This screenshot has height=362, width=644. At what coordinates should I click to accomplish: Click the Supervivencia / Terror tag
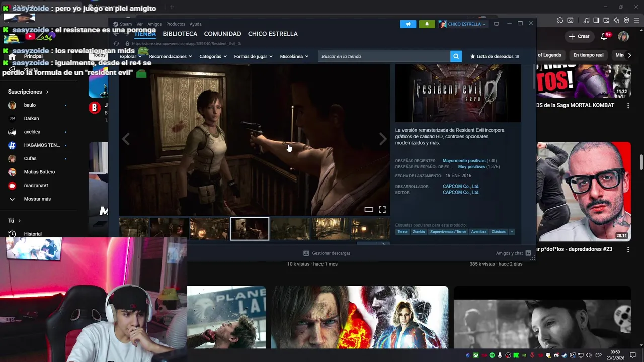[x=448, y=232]
